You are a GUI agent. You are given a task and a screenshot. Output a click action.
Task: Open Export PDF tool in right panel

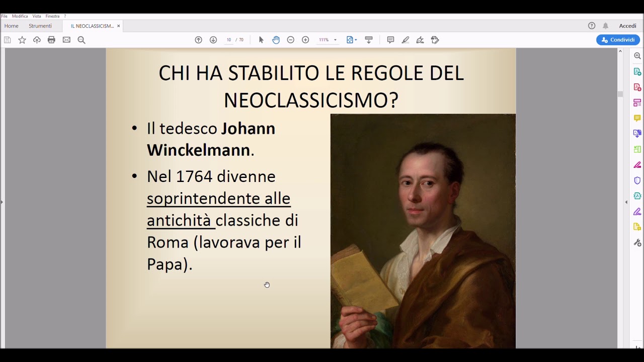(x=637, y=72)
